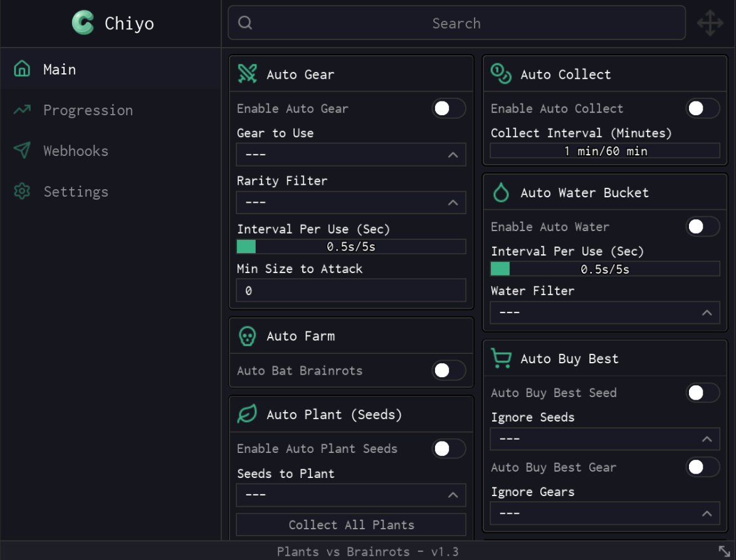Open the Settings tab

click(x=111, y=191)
